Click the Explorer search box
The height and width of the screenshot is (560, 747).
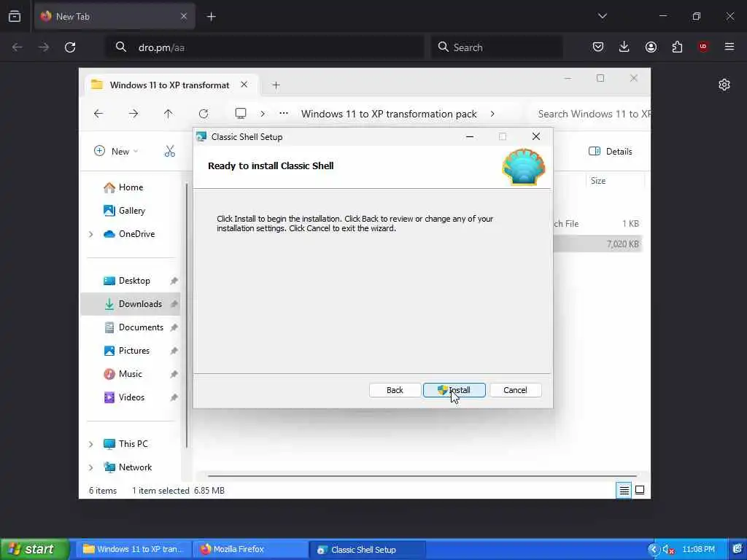(x=589, y=114)
